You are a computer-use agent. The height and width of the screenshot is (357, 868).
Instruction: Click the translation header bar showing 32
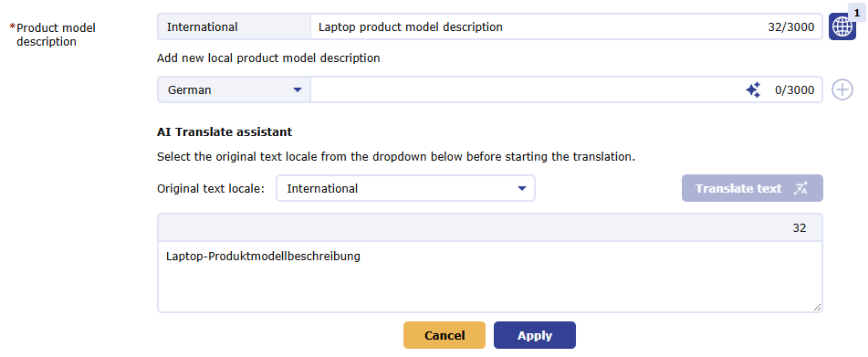(x=490, y=228)
